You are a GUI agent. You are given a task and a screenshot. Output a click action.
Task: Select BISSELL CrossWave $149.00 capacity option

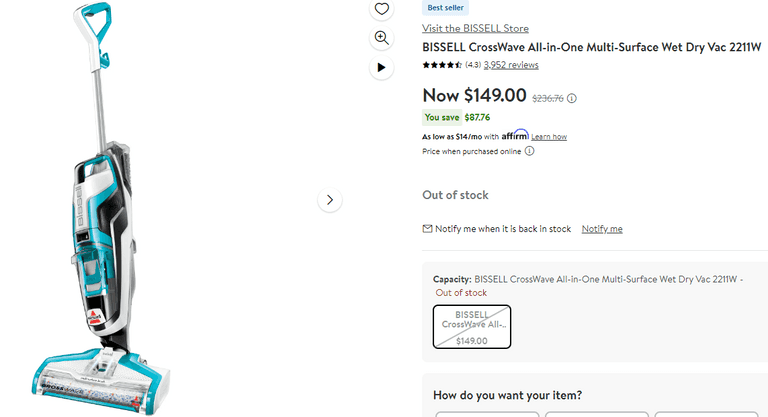point(472,327)
